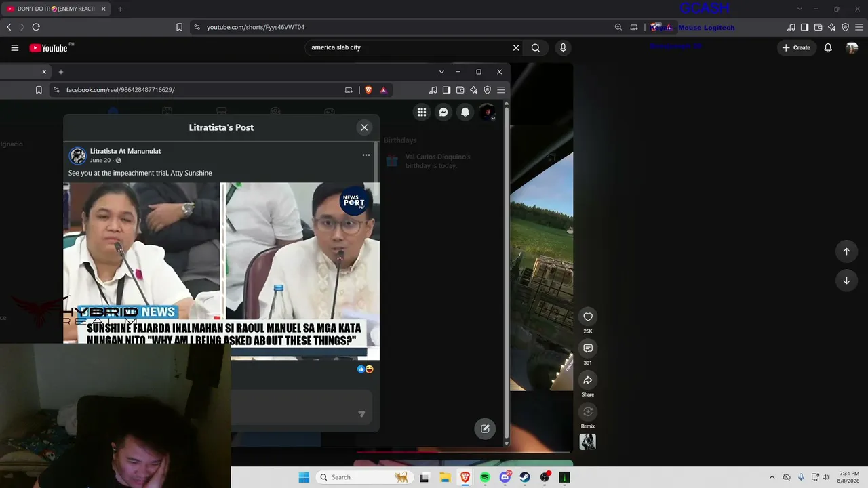This screenshot has width=868, height=488.
Task: Open the Facebook profile account menu
Action: (488, 113)
